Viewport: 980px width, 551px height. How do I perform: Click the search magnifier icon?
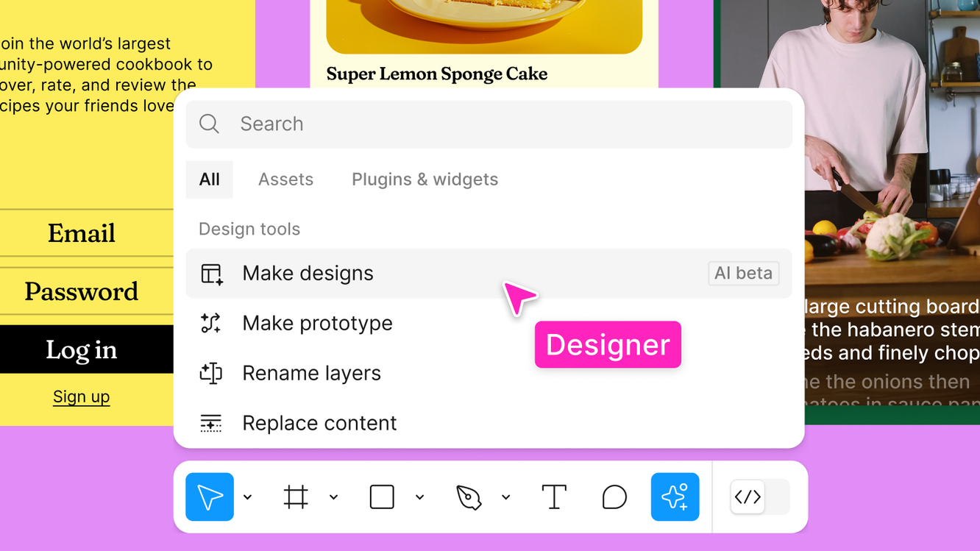[210, 124]
